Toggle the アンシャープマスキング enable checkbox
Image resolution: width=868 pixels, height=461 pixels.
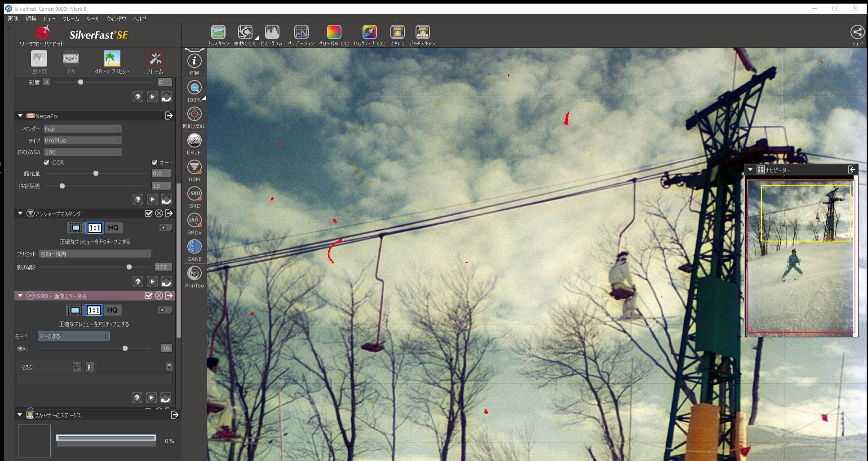pos(149,213)
